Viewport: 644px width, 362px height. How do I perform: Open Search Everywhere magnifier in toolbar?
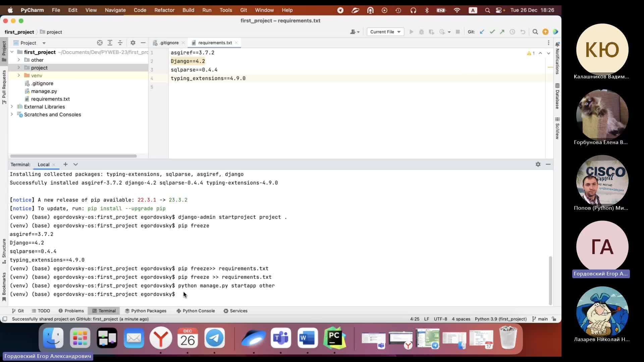[x=535, y=32]
